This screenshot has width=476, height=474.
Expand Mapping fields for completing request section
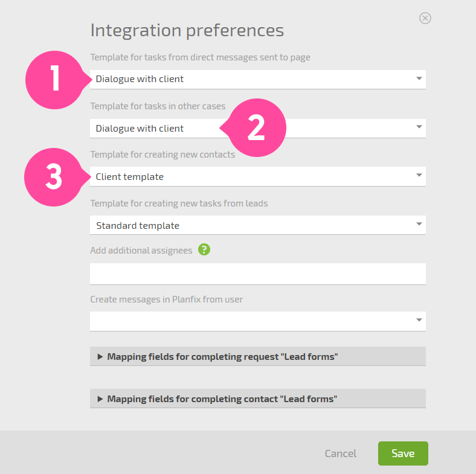[x=258, y=356]
